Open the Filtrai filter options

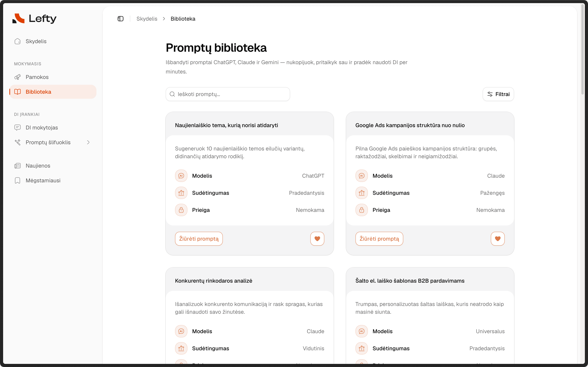[498, 94]
